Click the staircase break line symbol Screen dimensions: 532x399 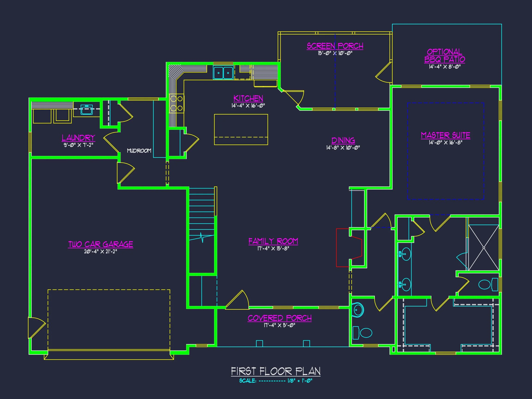(x=202, y=238)
